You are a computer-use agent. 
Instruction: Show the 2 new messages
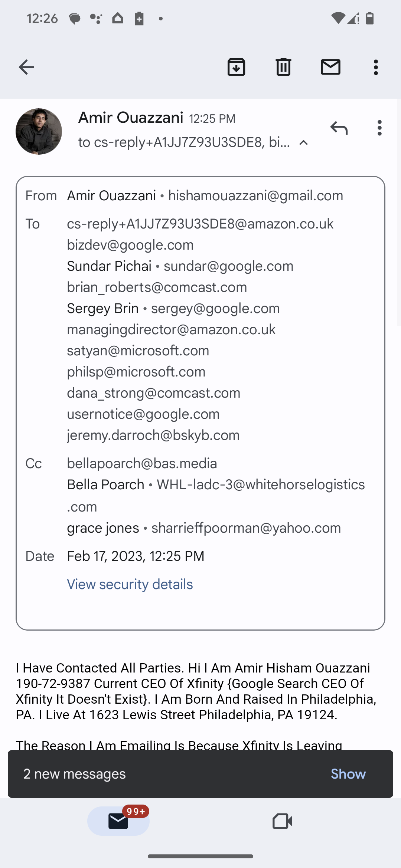(x=348, y=774)
